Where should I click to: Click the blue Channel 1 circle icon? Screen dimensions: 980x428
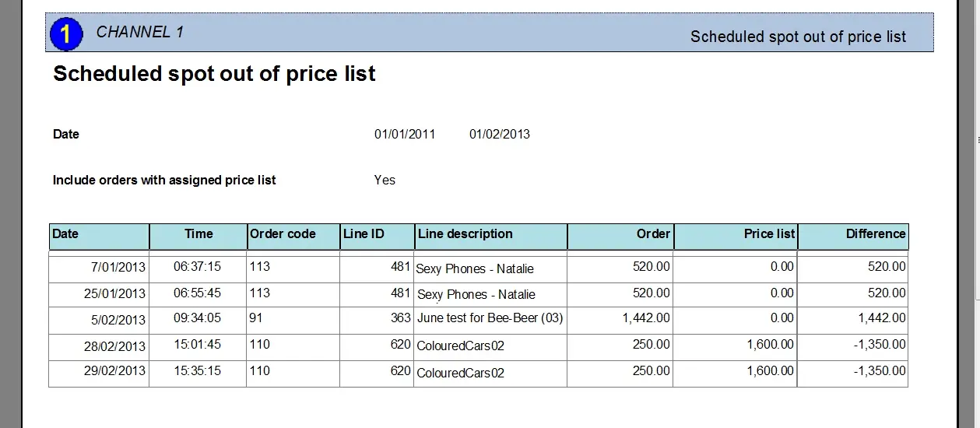(x=66, y=33)
